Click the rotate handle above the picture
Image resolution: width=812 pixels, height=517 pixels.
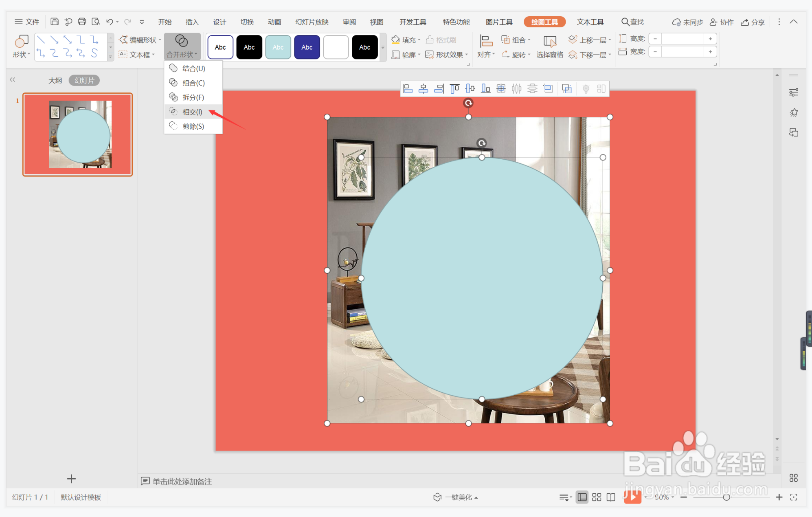tap(468, 103)
